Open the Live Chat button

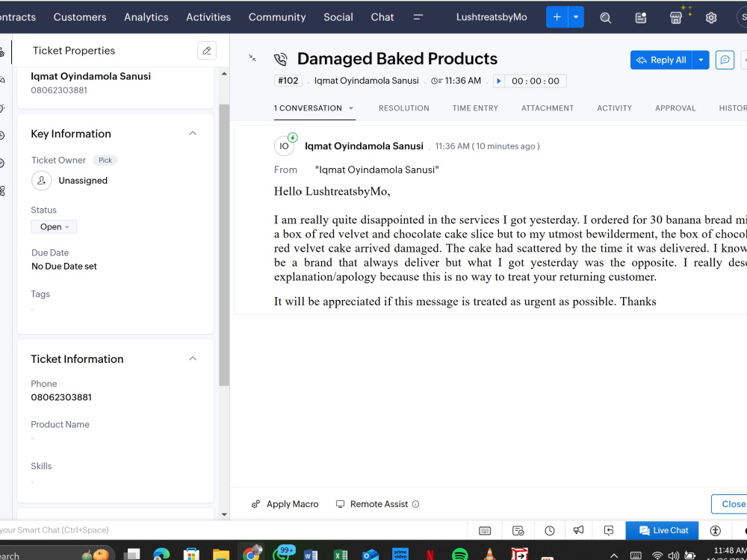[x=662, y=530]
